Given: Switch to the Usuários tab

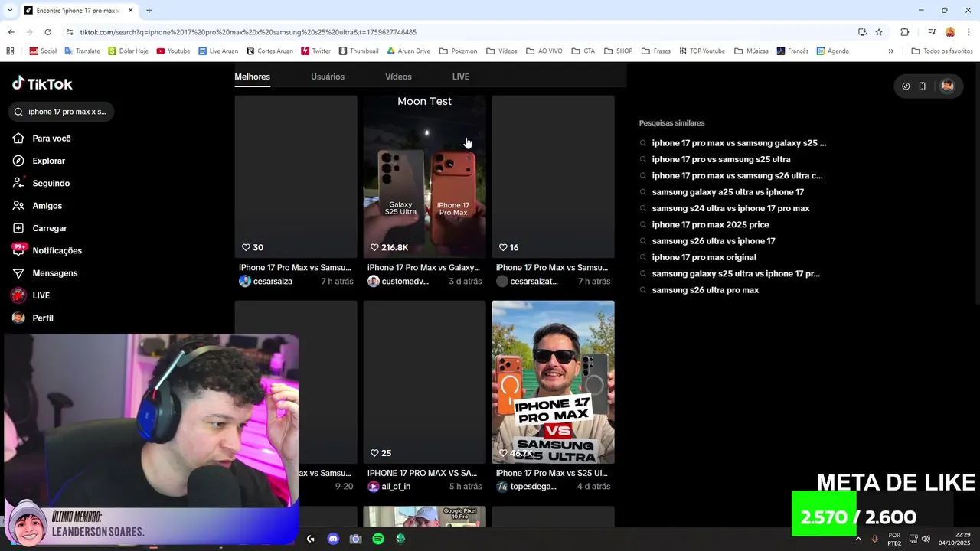Looking at the screenshot, I should click(328, 77).
